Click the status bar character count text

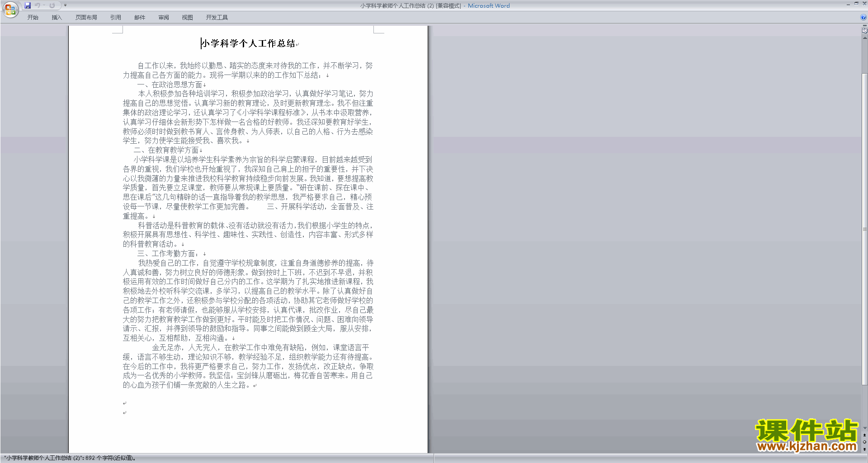[x=70, y=458]
